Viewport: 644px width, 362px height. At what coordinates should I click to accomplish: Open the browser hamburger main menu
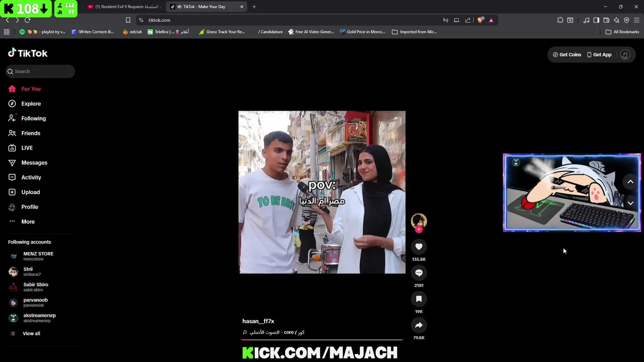(636, 20)
